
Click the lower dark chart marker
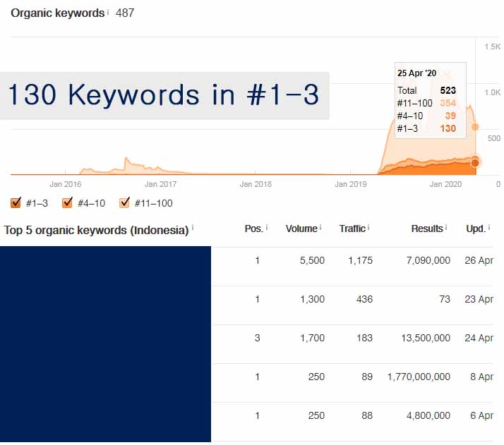[x=475, y=162]
